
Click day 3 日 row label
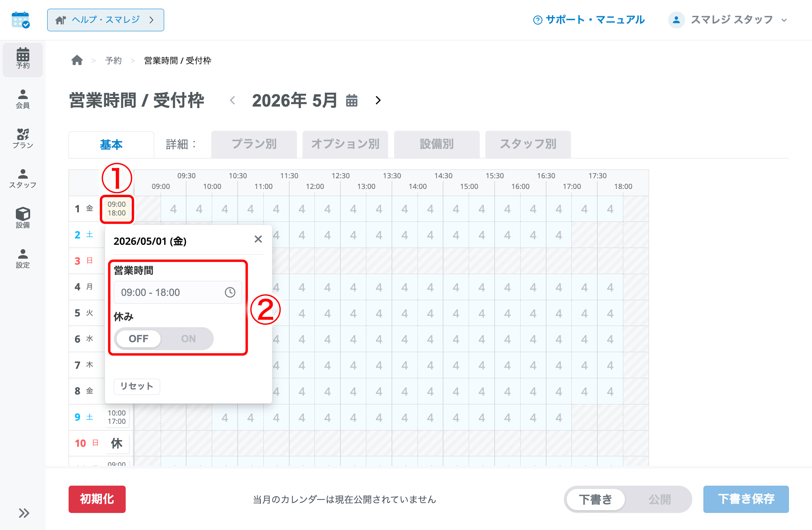tap(84, 261)
